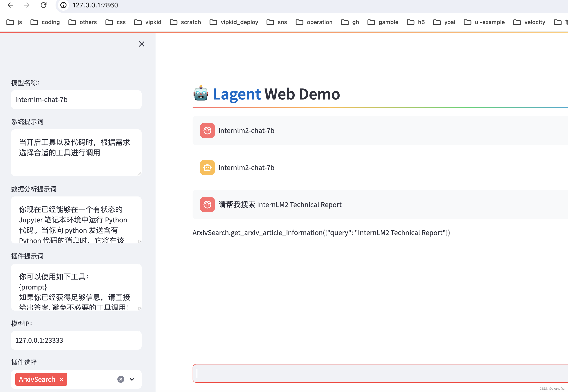Open the vipkid bookmark folder
This screenshot has height=392, width=568.
point(148,22)
